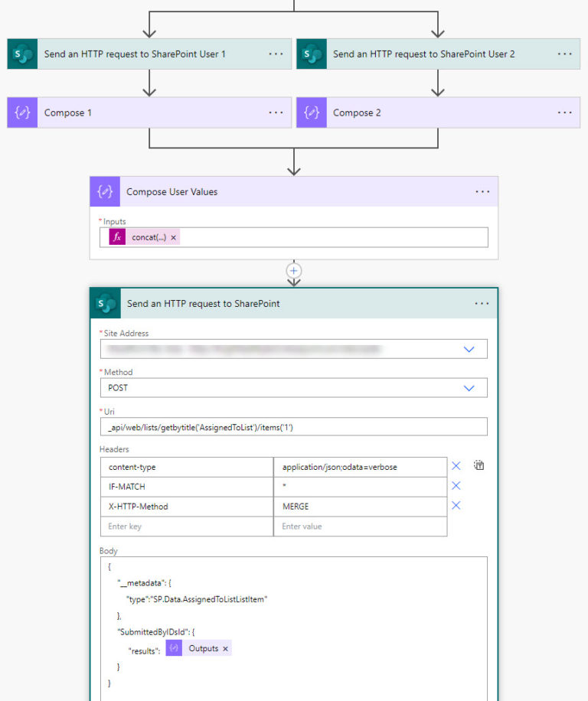The height and width of the screenshot is (701, 588).
Task: Open the Site Address dropdown
Action: (469, 348)
